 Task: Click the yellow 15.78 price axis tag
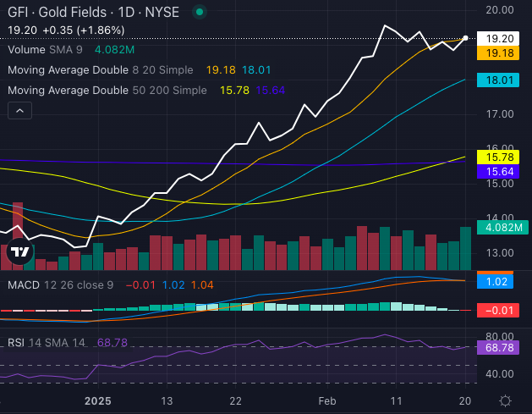[x=498, y=157]
